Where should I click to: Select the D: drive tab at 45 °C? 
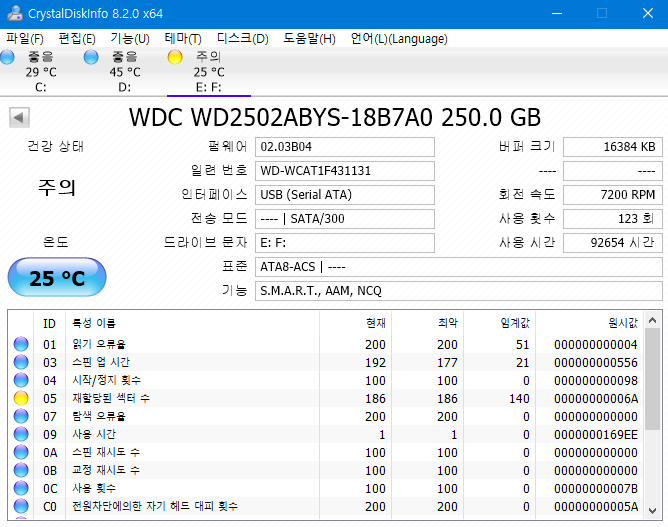point(125,72)
